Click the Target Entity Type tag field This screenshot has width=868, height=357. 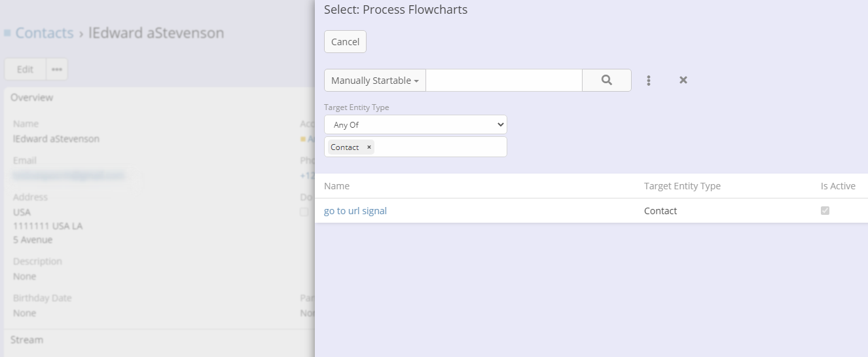point(439,147)
